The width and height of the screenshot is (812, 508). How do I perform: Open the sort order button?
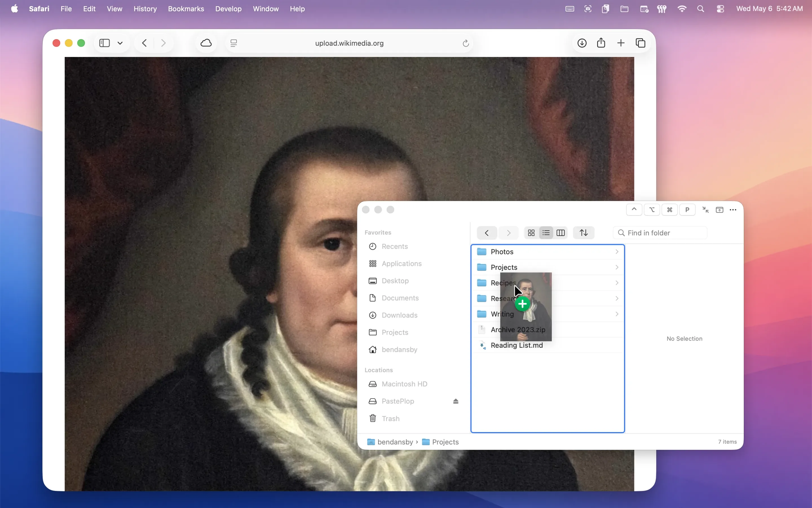pos(584,233)
